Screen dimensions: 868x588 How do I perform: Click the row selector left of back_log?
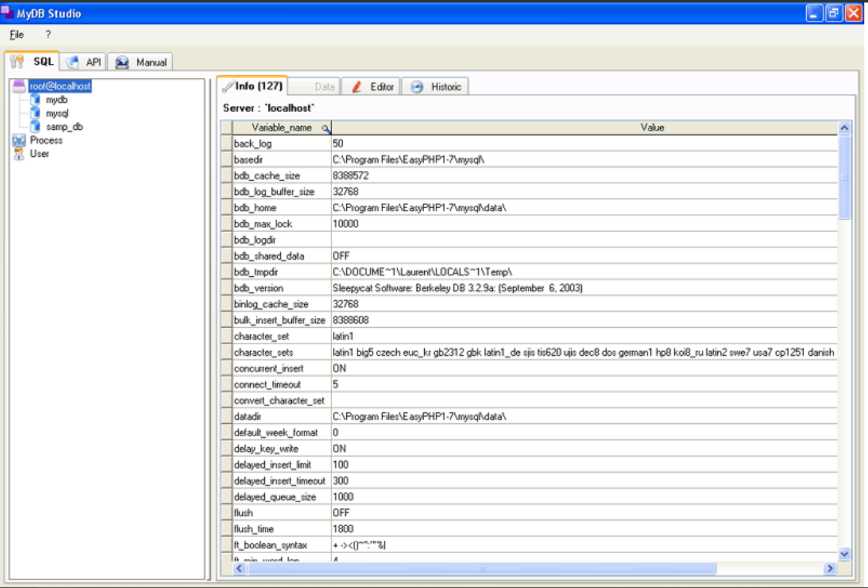pyautogui.click(x=227, y=143)
